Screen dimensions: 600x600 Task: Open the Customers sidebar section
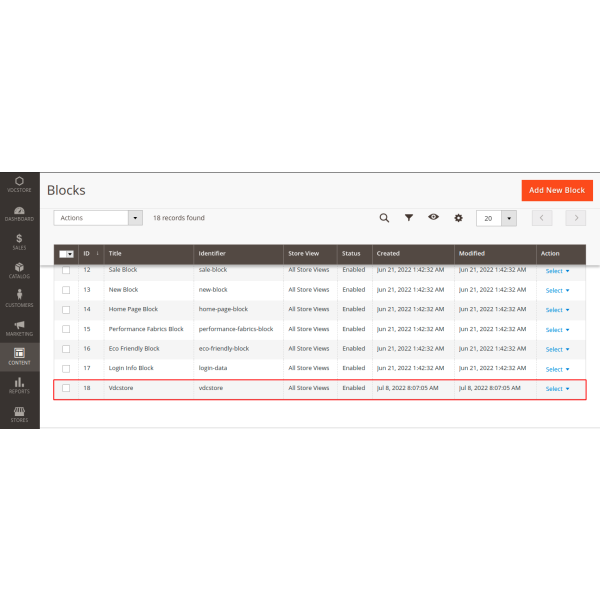(19, 299)
